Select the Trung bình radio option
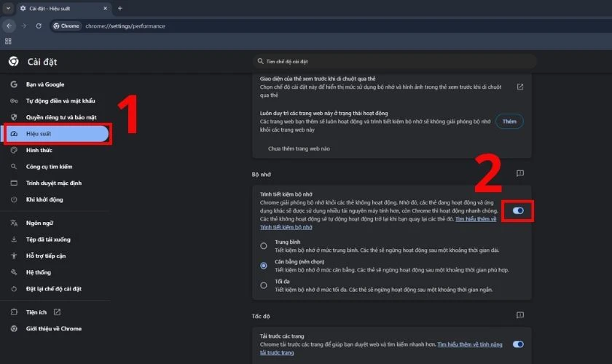The width and height of the screenshot is (612, 364). 264,245
